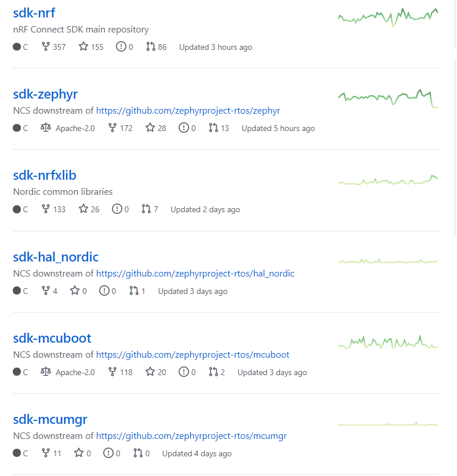457x476 pixels.
Task: Click the issues icon for sdk-hal_nordic
Action: tap(104, 291)
